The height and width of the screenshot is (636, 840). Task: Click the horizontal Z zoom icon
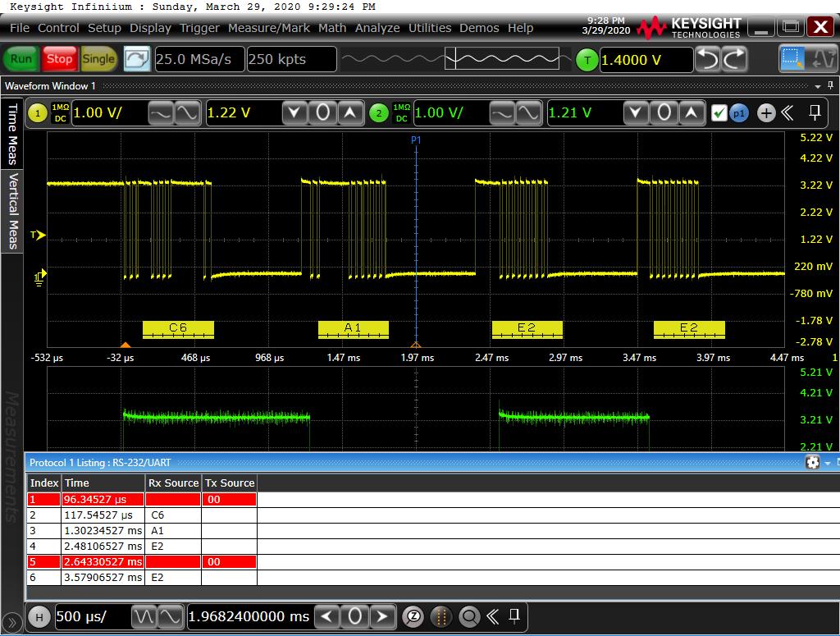pyautogui.click(x=415, y=616)
